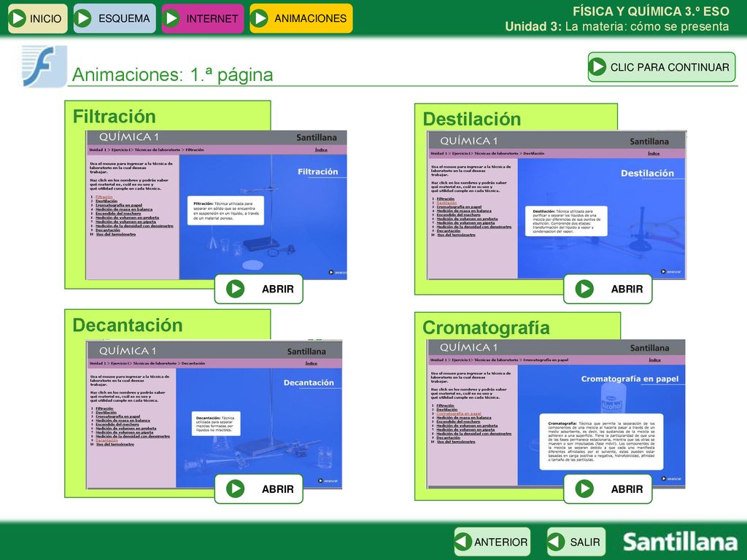
Task: Click the play arrow icon on INTERNET
Action: coord(171,18)
